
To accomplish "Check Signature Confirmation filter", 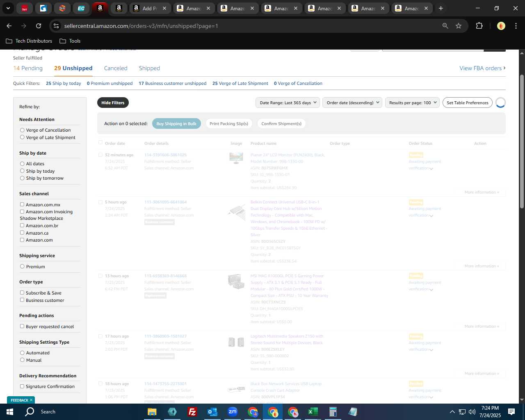I will [x=22, y=386].
